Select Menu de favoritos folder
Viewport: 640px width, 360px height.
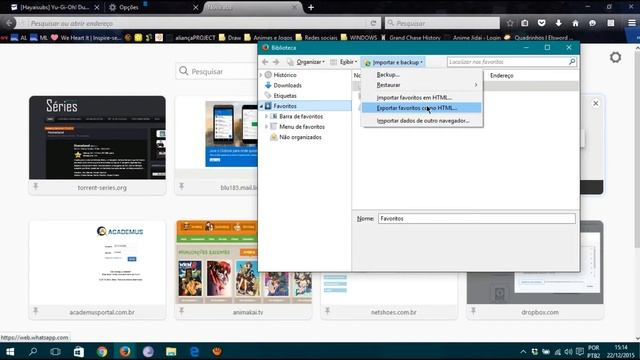coord(302,127)
